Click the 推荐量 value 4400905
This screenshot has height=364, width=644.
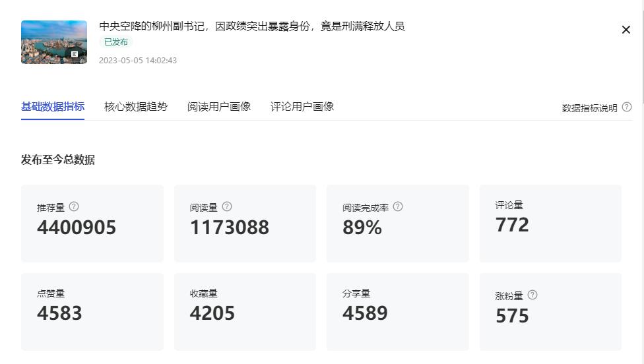[77, 228]
